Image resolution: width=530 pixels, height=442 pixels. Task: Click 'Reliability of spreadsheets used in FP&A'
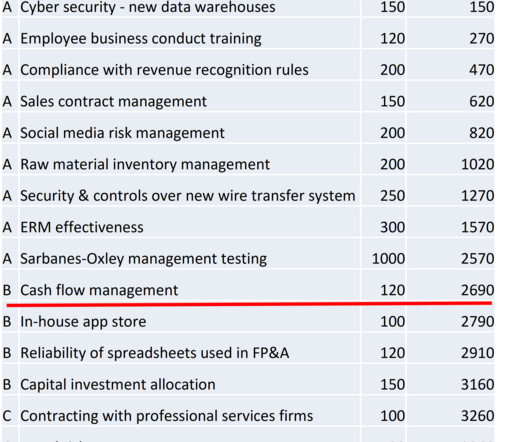154,353
